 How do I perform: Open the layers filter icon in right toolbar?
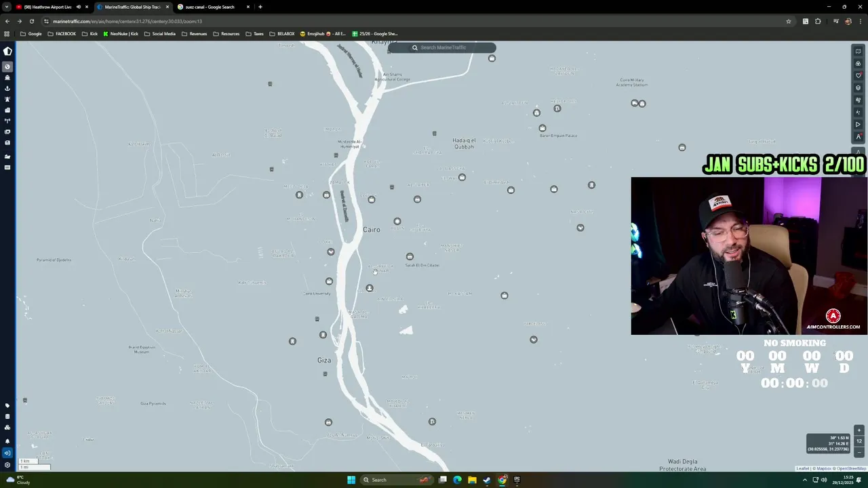pyautogui.click(x=859, y=63)
